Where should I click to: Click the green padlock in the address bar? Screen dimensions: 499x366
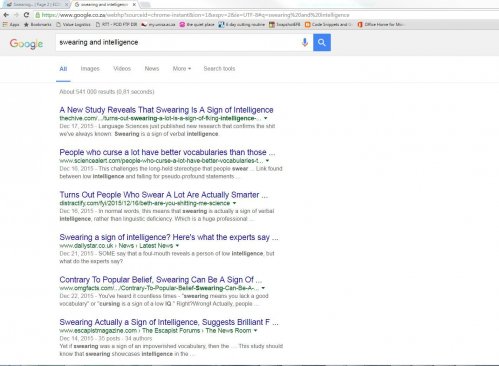click(x=38, y=15)
